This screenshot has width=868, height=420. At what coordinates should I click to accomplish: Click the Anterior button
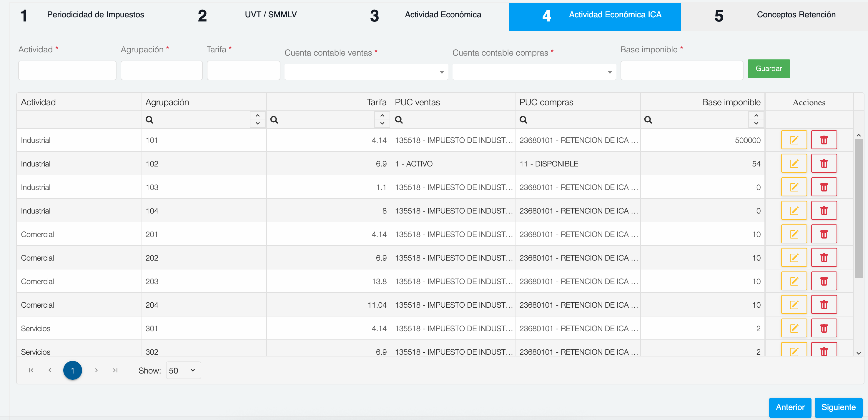tap(790, 407)
